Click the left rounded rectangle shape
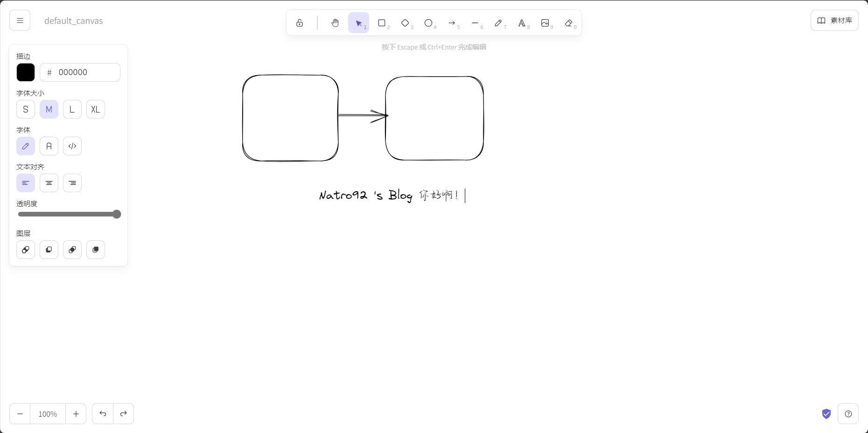The width and height of the screenshot is (868, 433). pos(290,118)
